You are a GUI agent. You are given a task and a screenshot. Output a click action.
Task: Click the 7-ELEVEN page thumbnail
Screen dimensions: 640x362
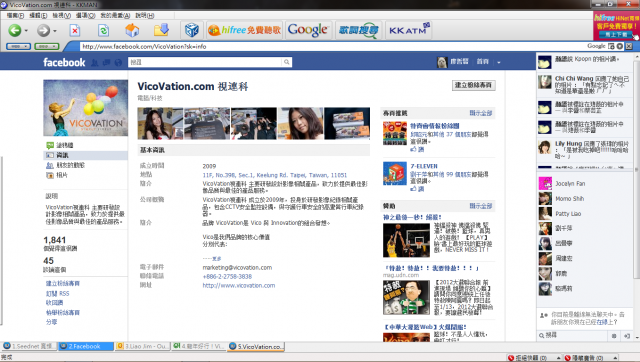(395, 173)
